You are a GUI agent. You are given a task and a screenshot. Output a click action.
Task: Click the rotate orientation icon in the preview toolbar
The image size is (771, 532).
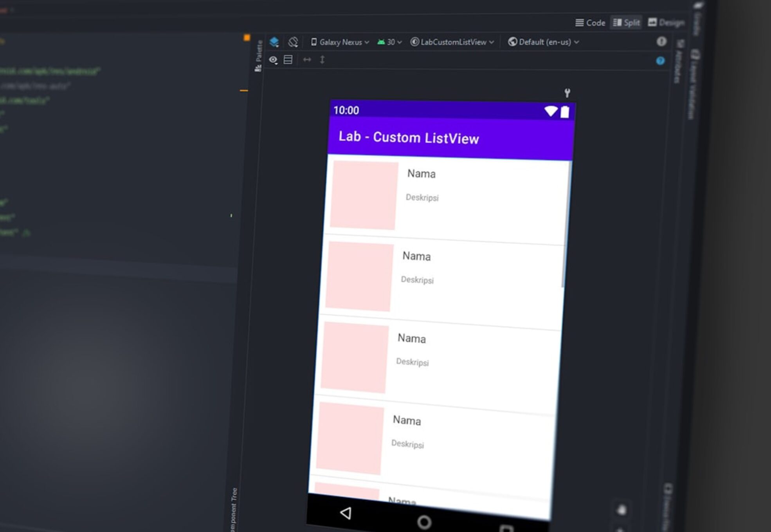click(293, 42)
